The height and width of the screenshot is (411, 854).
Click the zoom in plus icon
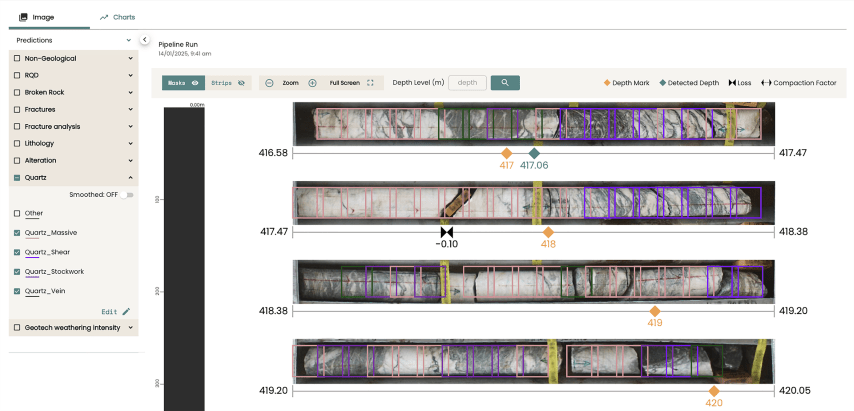point(313,83)
